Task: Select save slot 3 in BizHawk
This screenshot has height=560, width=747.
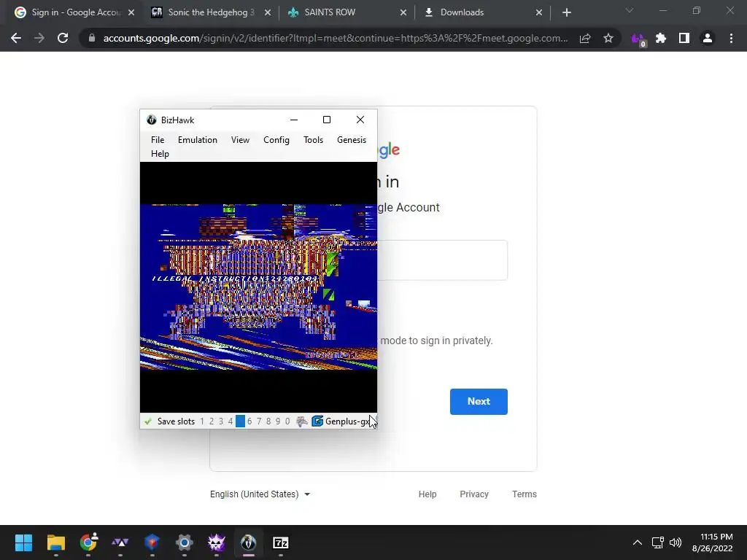Action: point(221,421)
